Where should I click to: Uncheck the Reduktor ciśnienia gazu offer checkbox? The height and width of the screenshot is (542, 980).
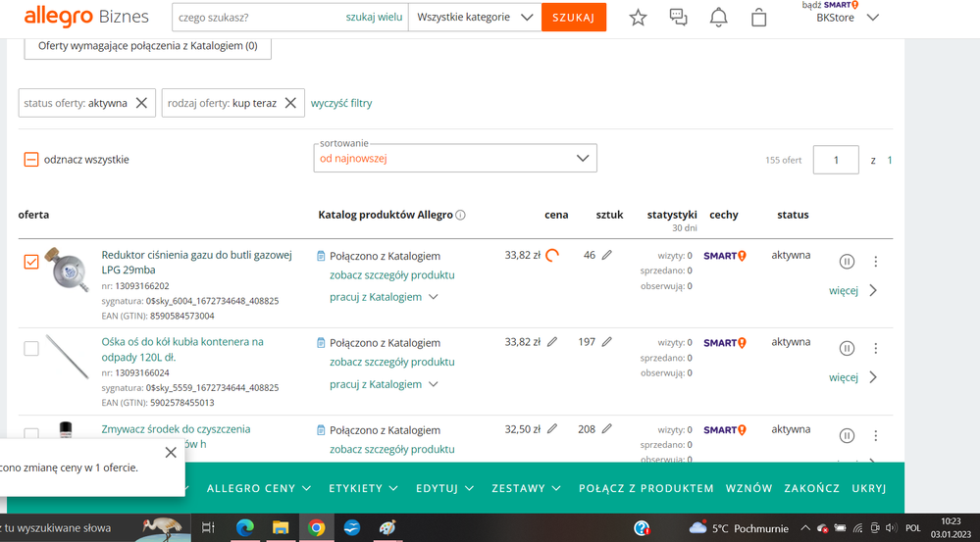coord(31,262)
